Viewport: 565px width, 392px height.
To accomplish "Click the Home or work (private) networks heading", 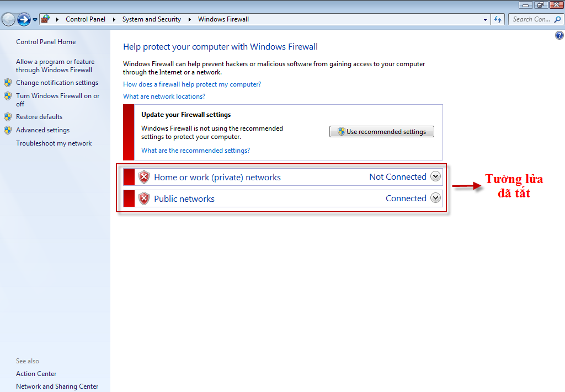I will (217, 178).
